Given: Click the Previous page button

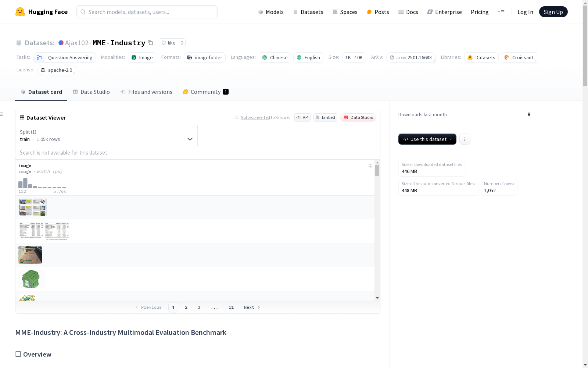Looking at the screenshot, I should [x=148, y=307].
